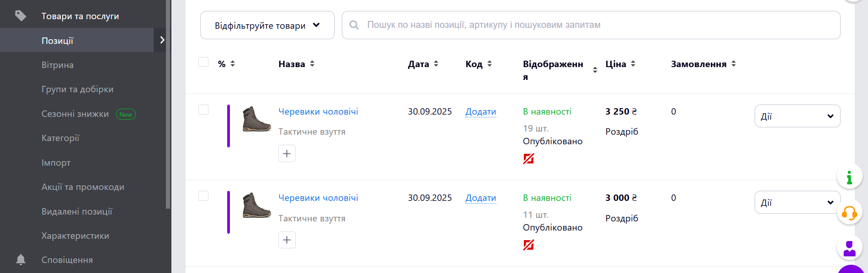Click the Додати code link in first row
Screen dimensions: 868x273
click(480, 112)
